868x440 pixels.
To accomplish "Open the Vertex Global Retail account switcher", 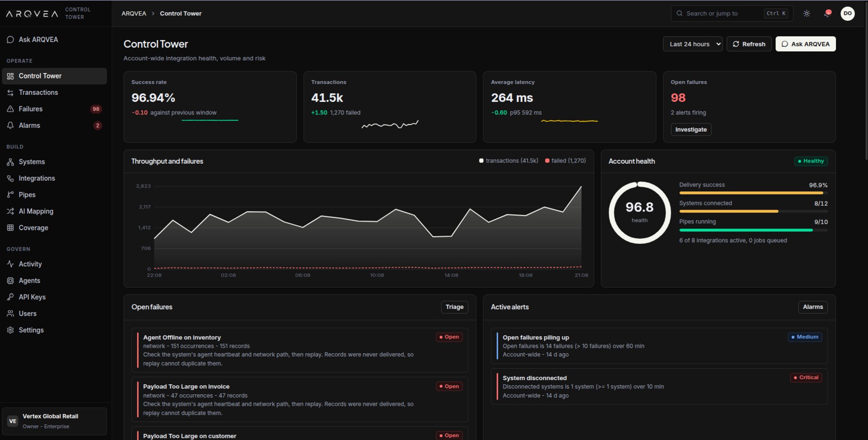I will [x=54, y=421].
